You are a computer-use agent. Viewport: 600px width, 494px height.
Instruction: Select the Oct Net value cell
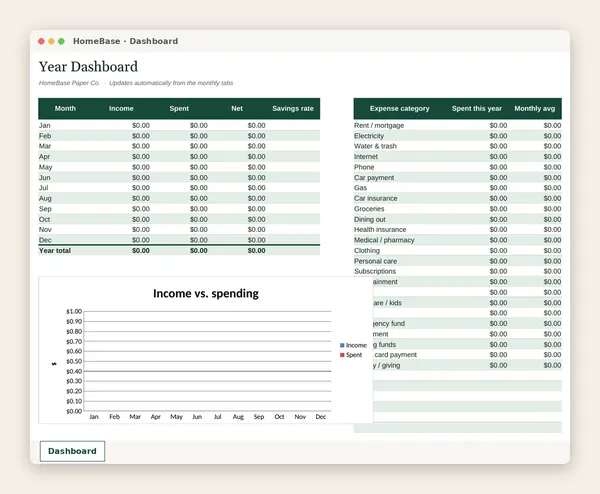pos(256,219)
